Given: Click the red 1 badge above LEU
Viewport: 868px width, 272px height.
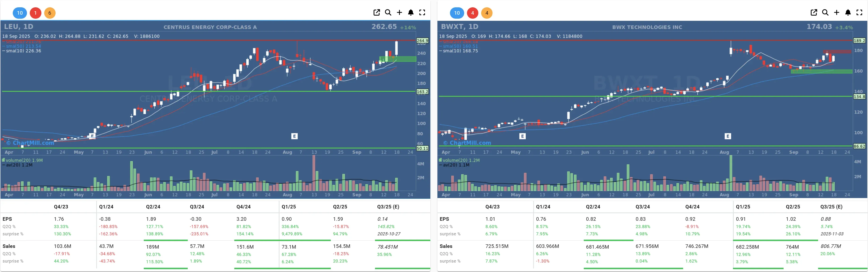Looking at the screenshot, I should click(35, 13).
